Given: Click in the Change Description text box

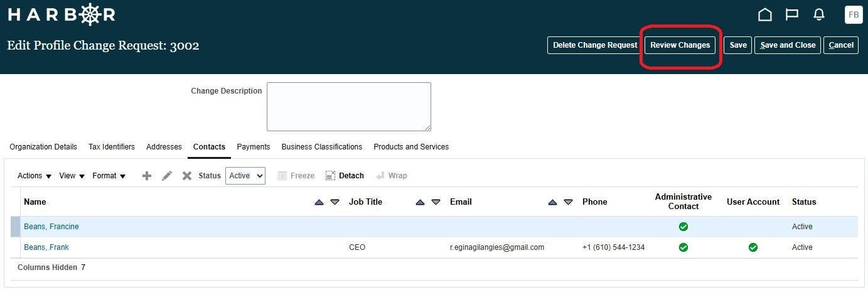Looking at the screenshot, I should click(349, 107).
